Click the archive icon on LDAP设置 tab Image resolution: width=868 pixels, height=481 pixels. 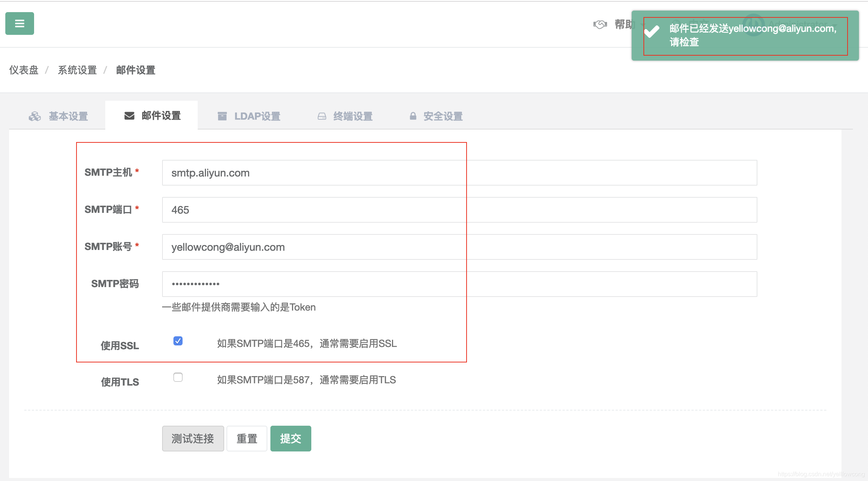click(x=222, y=116)
